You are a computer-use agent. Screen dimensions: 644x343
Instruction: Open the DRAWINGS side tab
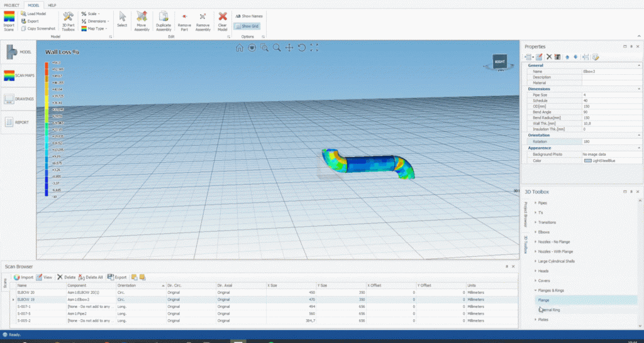18,99
